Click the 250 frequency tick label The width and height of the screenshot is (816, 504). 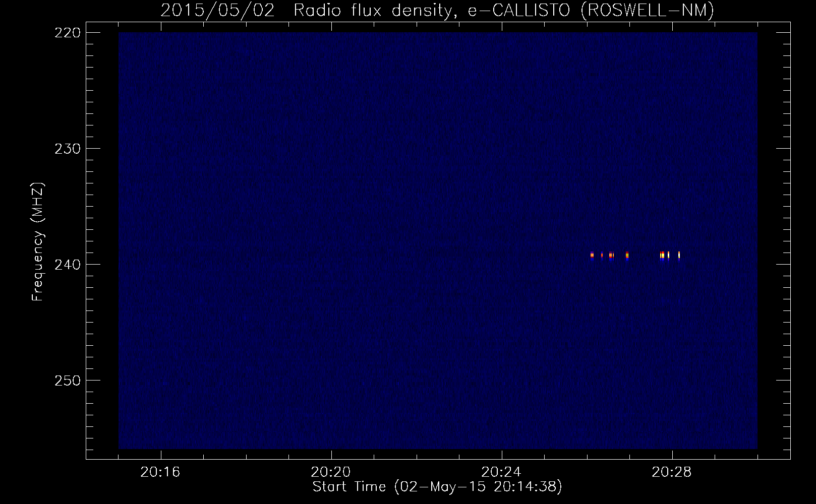point(67,381)
